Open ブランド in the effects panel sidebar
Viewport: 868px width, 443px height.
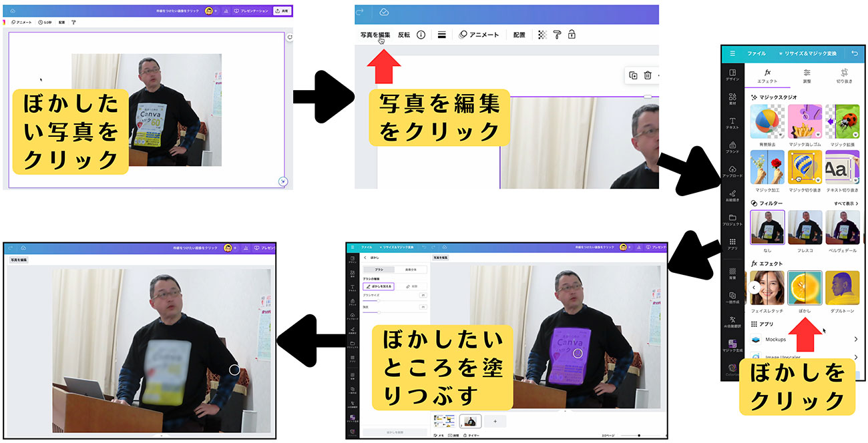pyautogui.click(x=732, y=147)
